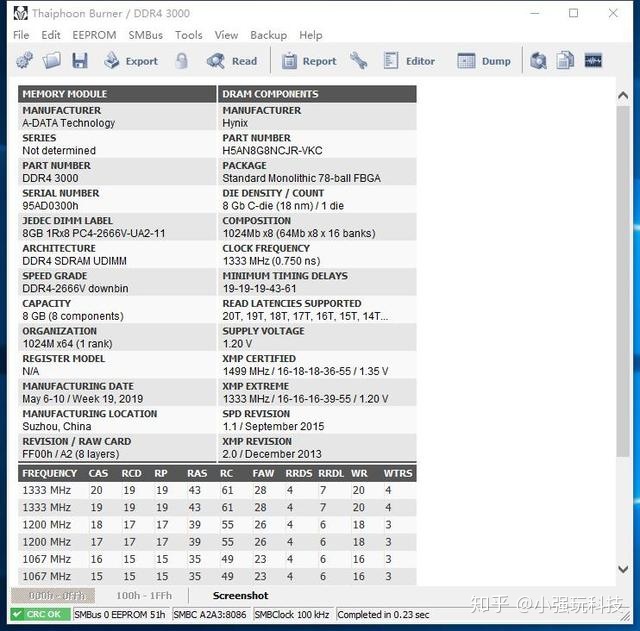
Task: Click the Report toolbar button
Action: [x=309, y=61]
